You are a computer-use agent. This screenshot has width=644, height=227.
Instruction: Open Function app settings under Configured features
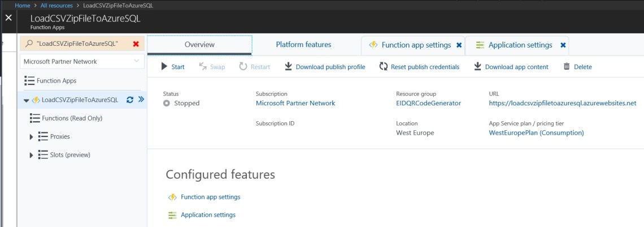pos(210,197)
